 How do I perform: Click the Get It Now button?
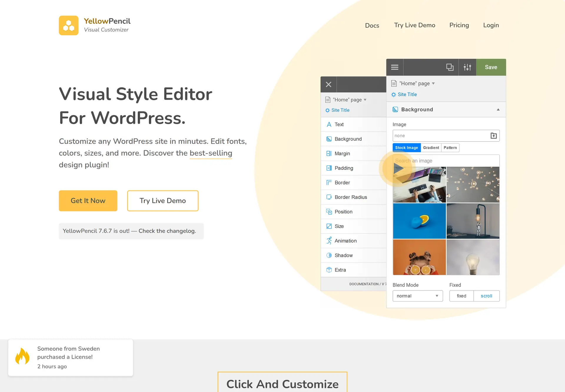pyautogui.click(x=88, y=201)
